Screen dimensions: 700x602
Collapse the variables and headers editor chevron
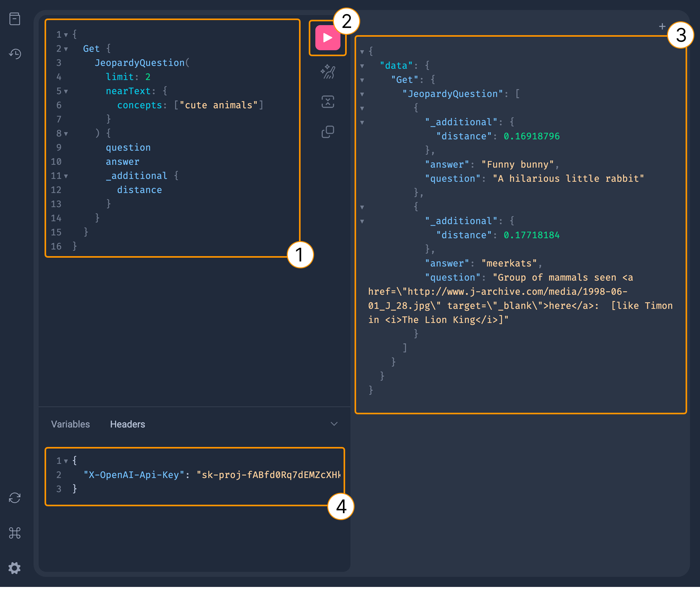pyautogui.click(x=334, y=424)
